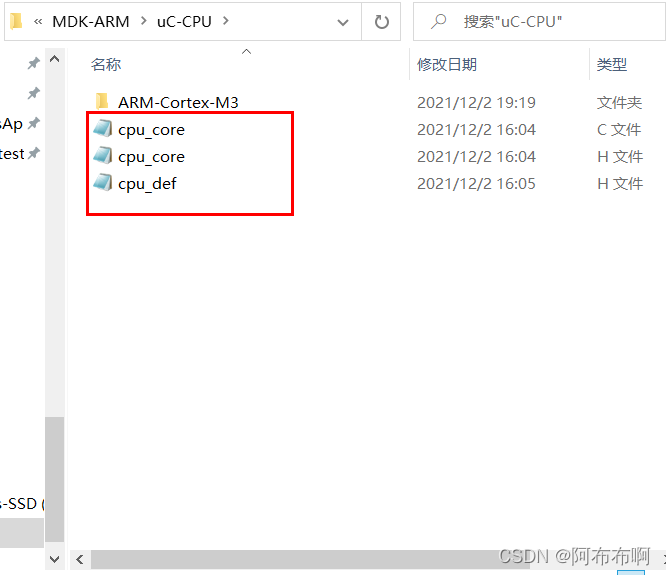This screenshot has width=666, height=575.
Task: Select the cpu_core H file icon
Action: pos(102,156)
